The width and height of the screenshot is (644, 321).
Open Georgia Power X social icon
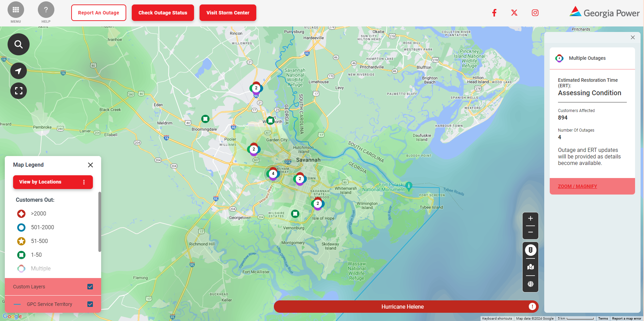pyautogui.click(x=514, y=13)
